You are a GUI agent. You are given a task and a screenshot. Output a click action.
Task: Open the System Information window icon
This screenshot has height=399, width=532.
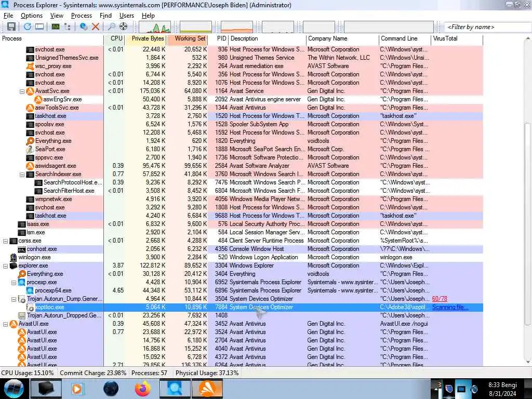coord(39,26)
